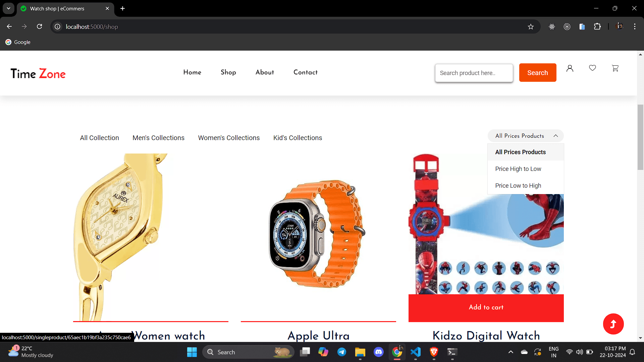Open Discord from the taskbar
Viewport: 644px width, 362px height.
379,352
